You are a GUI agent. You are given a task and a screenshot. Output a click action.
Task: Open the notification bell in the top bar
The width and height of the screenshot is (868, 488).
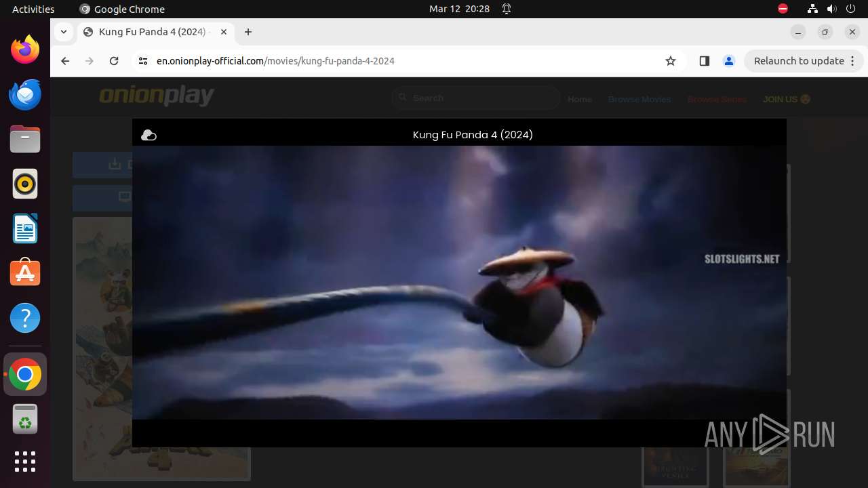click(506, 9)
